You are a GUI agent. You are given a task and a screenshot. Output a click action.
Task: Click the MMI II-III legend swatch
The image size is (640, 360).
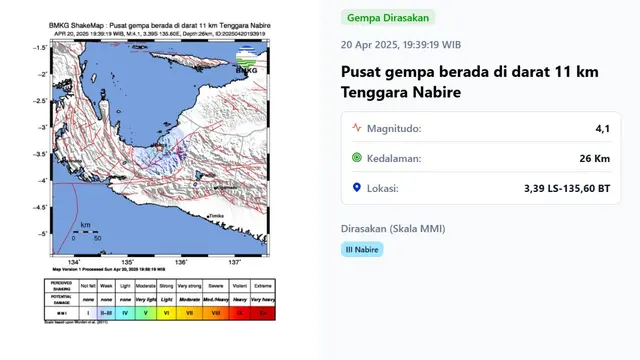pyautogui.click(x=106, y=313)
